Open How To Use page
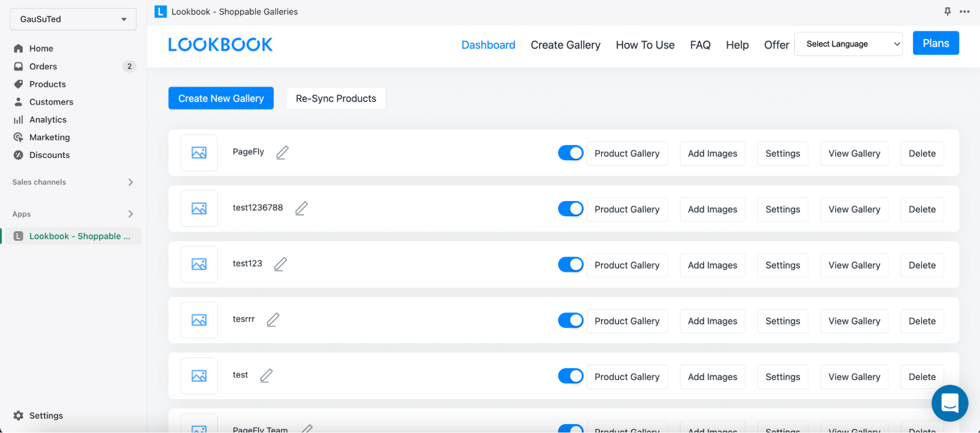 [645, 45]
